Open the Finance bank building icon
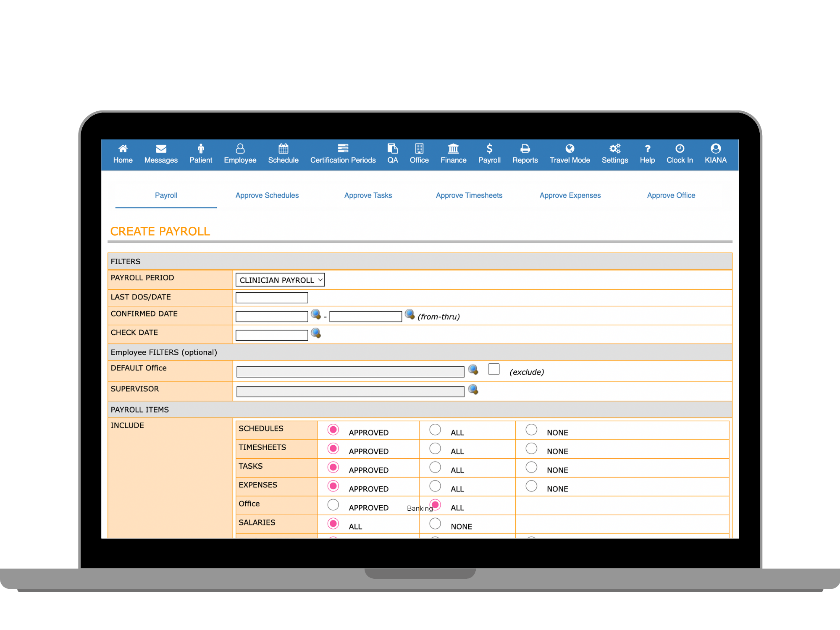The image size is (840, 630). 453,149
